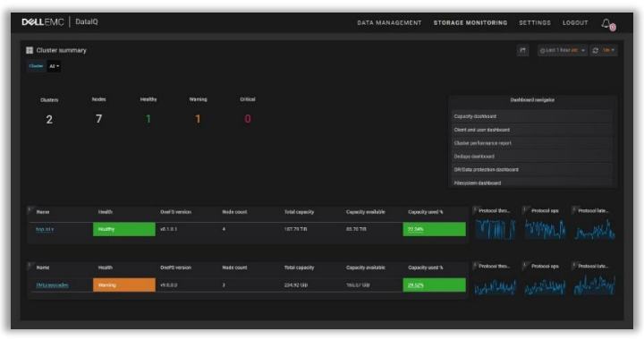
Task: Click the DataIQ product name
Action: pyautogui.click(x=87, y=21)
